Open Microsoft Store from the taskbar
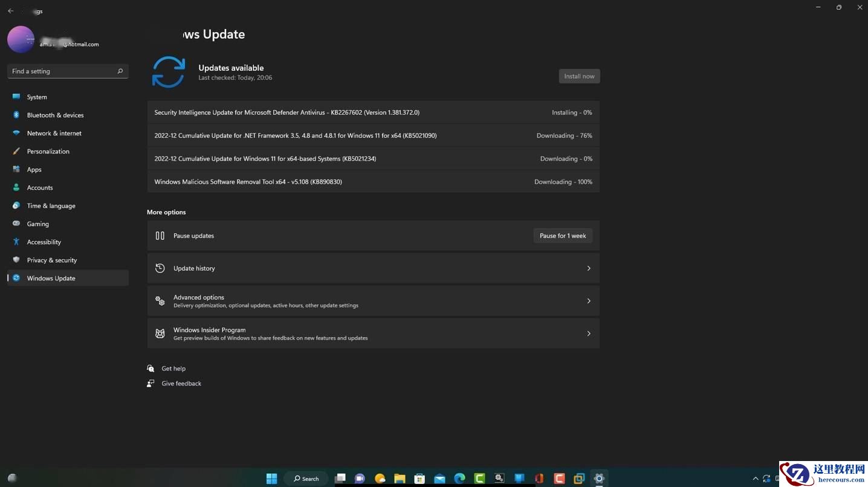 pyautogui.click(x=419, y=478)
